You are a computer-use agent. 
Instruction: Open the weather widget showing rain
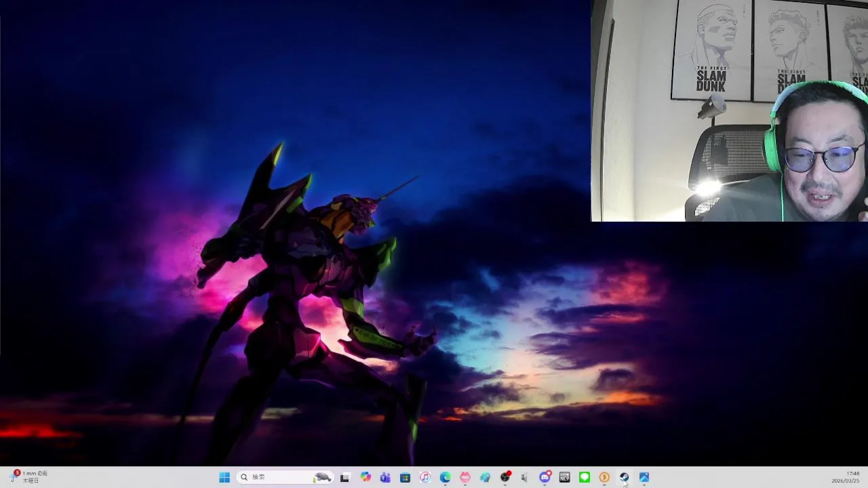[29, 477]
